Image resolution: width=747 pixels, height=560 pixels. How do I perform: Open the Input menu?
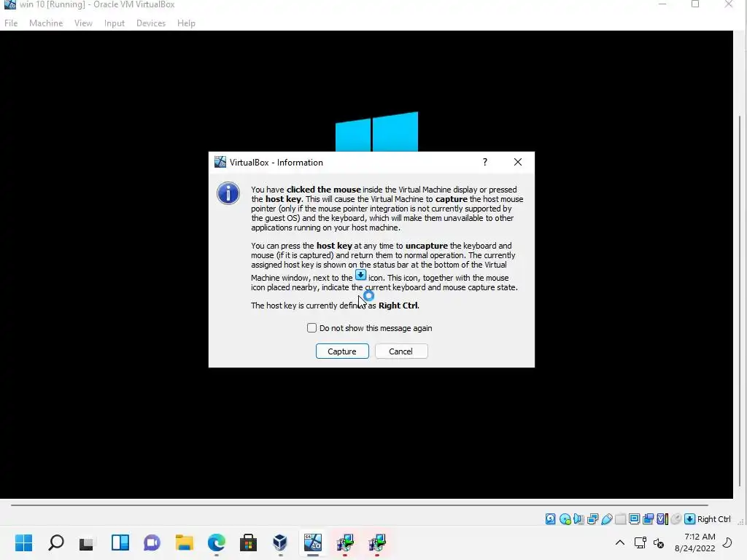tap(115, 23)
